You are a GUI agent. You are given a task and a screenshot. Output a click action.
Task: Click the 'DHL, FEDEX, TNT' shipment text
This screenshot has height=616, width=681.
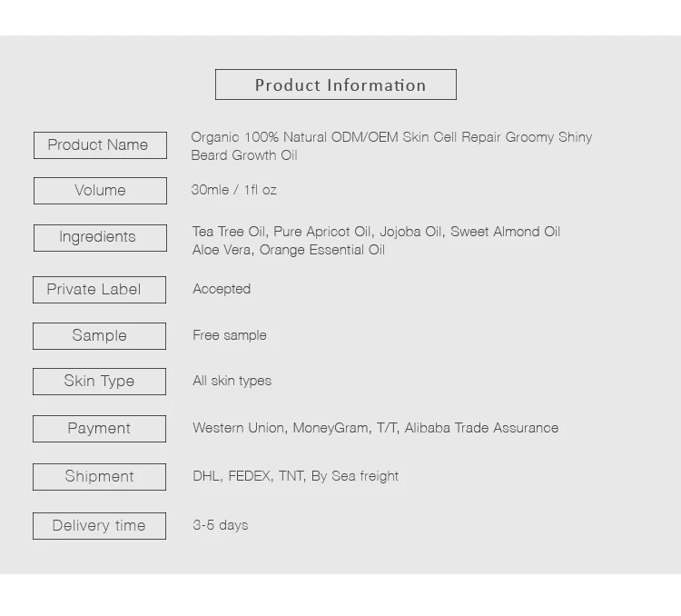pos(248,476)
